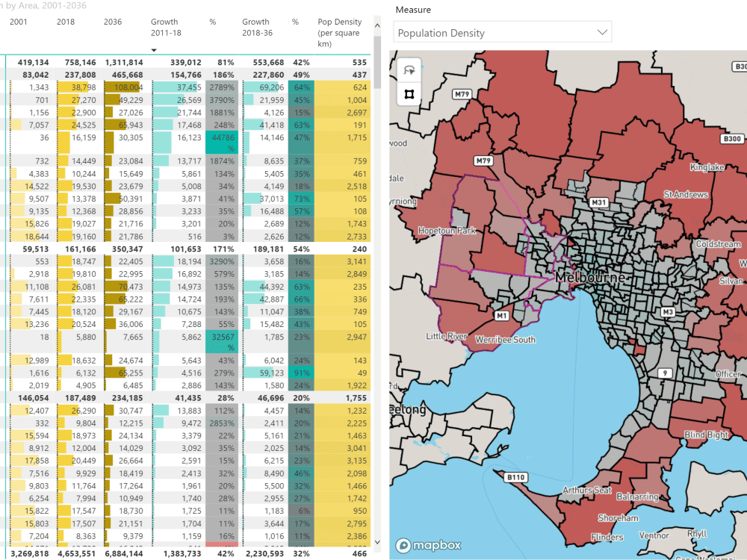The image size is (747, 560).
Task: Select the 1,383,733 total growth value
Action: click(x=182, y=553)
